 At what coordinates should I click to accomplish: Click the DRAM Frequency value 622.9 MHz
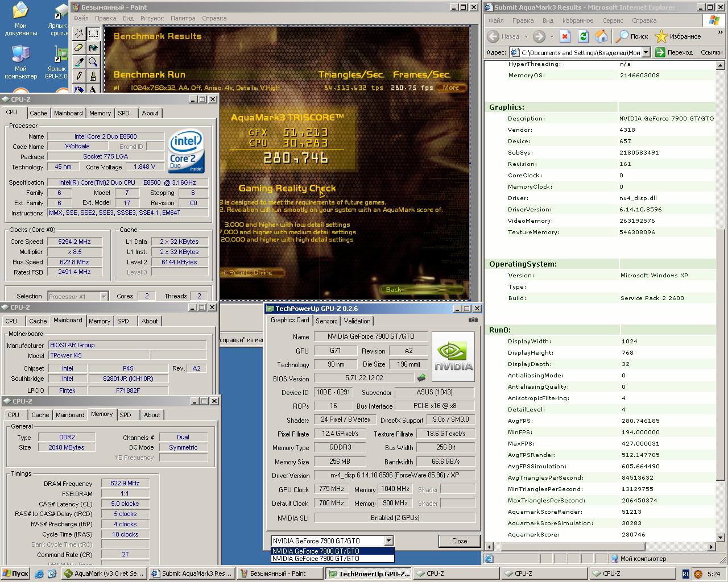125,483
